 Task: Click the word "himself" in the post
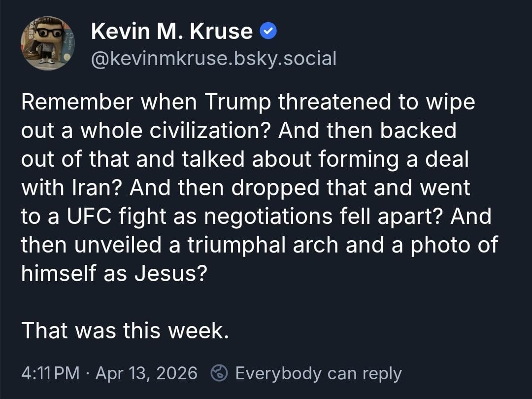coord(59,273)
